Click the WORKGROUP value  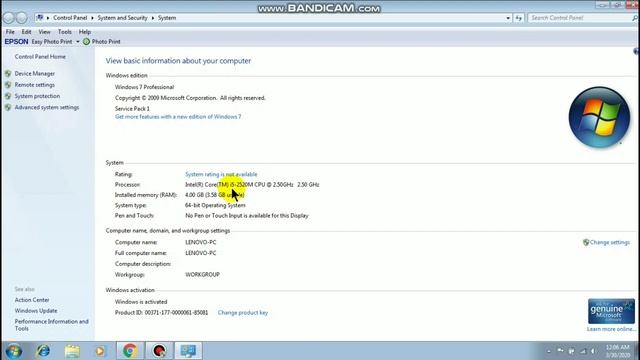(x=202, y=275)
